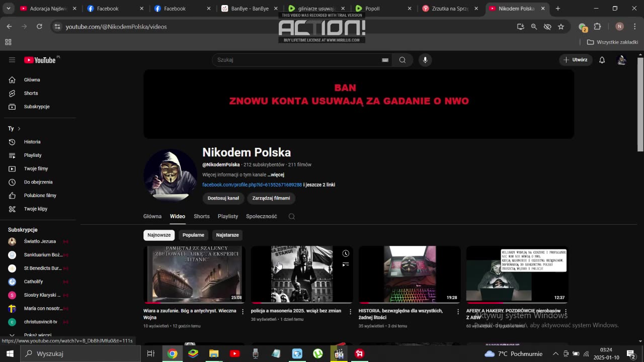Open Windows notification center
644x362 pixels.
[631, 353]
